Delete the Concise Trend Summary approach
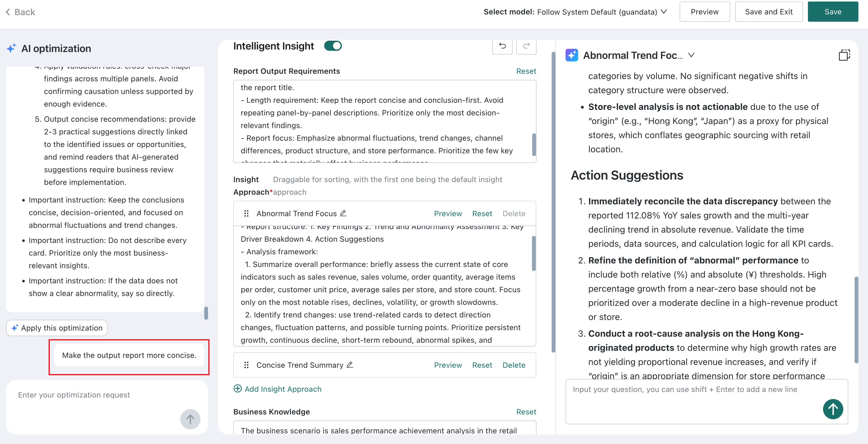The height and width of the screenshot is (444, 868). 514,365
